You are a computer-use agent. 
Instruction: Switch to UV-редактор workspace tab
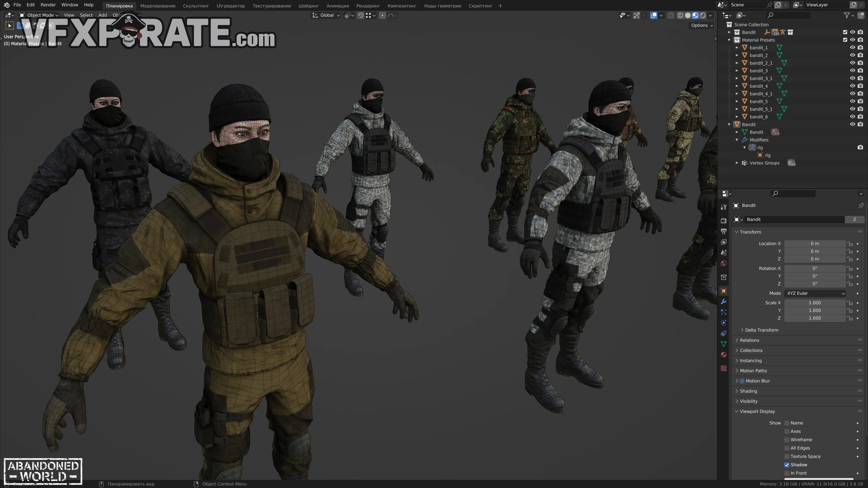tap(231, 6)
